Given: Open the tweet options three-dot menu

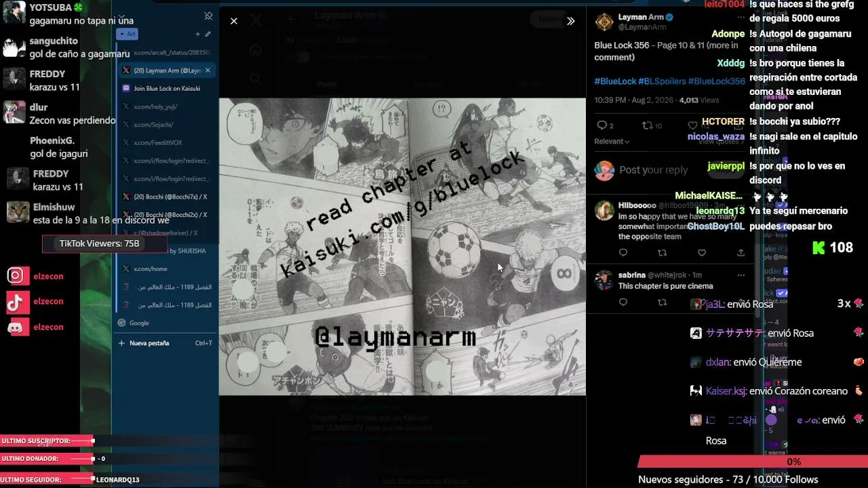Looking at the screenshot, I should click(741, 18).
